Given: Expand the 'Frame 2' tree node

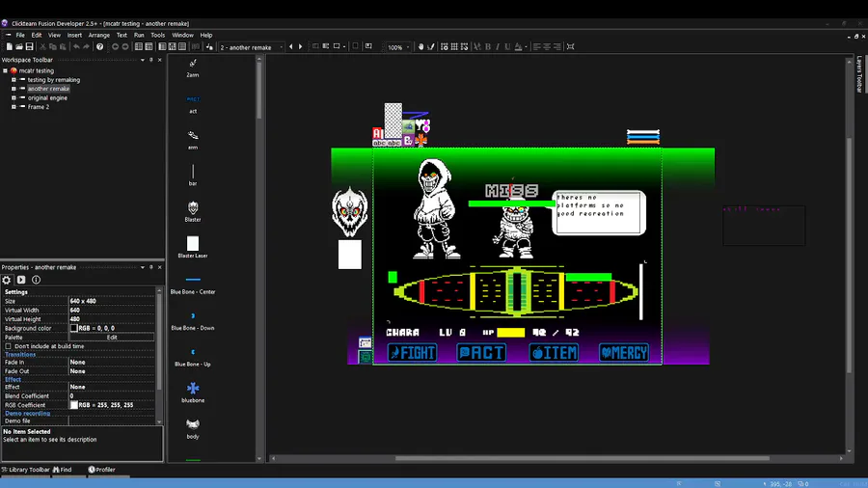Looking at the screenshot, I should click(14, 107).
